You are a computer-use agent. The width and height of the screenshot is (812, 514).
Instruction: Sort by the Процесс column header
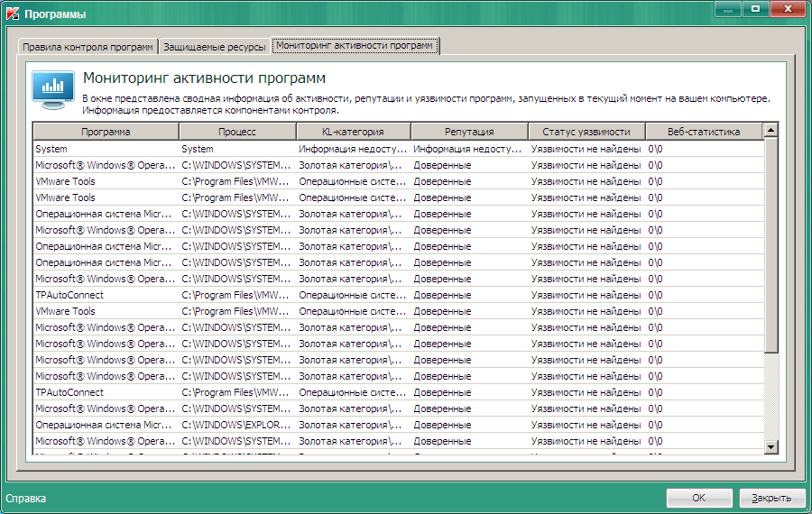[237, 132]
